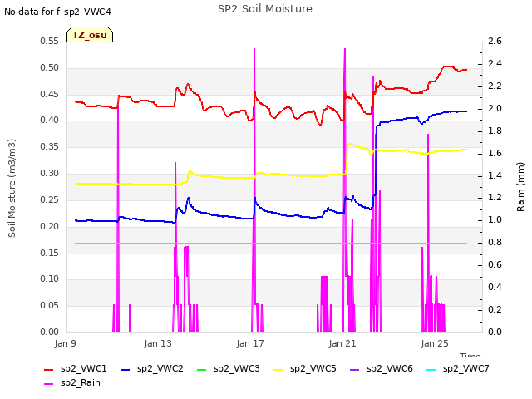
Task: Click the sp2_VWC2 legend entry
Action: [x=151, y=368]
